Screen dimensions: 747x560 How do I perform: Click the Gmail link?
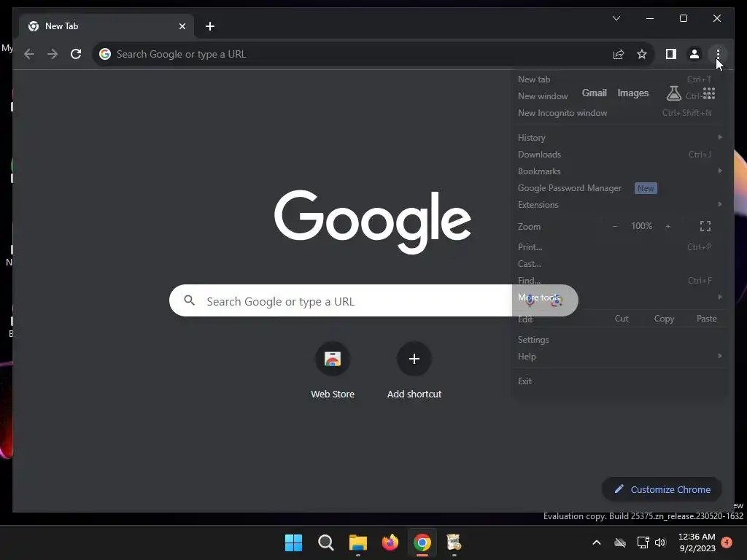[594, 93]
